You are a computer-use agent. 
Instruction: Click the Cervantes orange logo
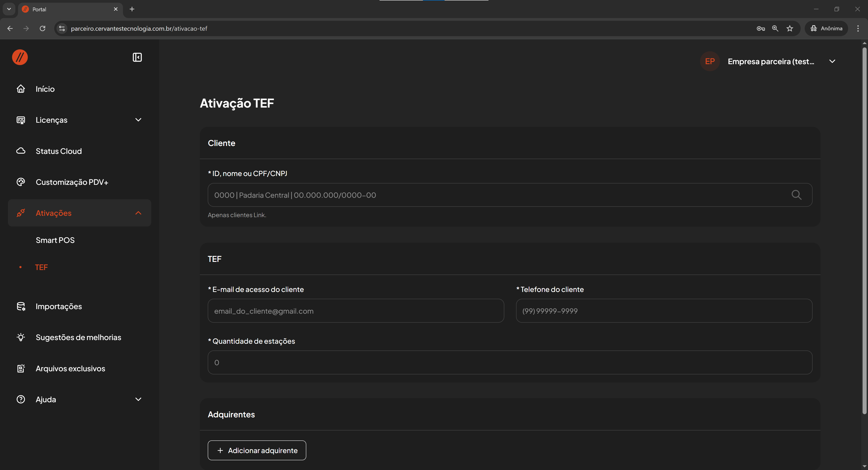[20, 57]
